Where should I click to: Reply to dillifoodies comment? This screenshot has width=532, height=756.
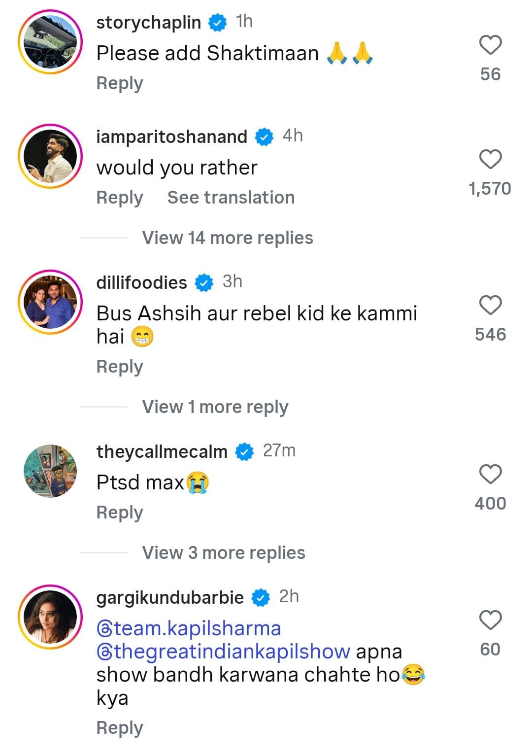[x=120, y=367]
